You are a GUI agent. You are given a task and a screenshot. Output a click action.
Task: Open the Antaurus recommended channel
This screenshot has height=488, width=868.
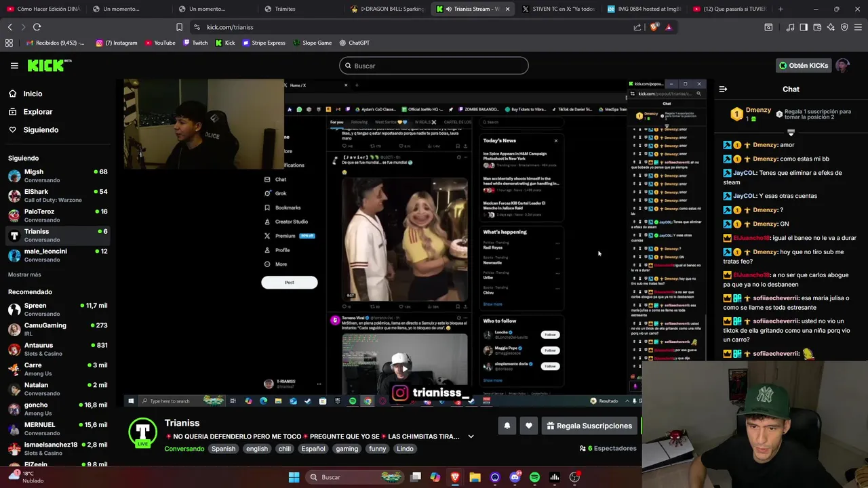(x=58, y=349)
